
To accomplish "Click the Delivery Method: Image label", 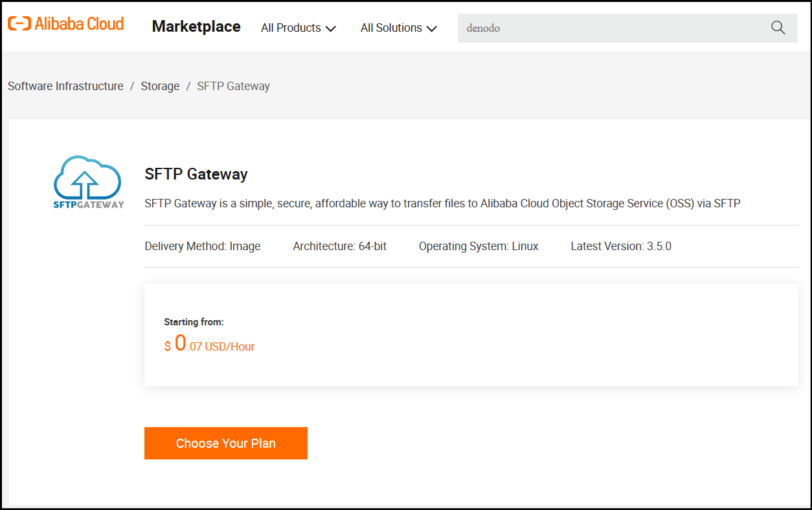I will coord(202,246).
